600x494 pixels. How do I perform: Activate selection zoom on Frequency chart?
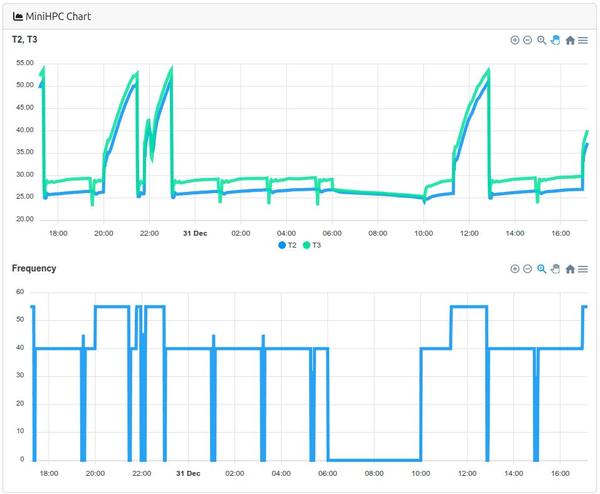542,269
